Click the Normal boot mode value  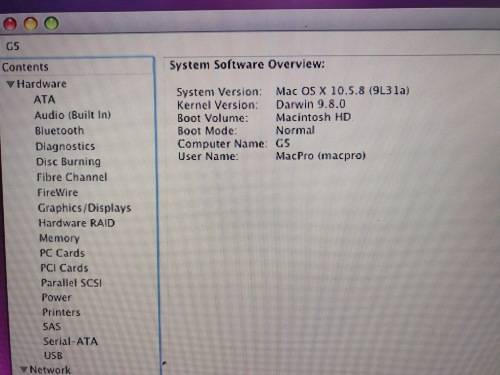click(295, 130)
